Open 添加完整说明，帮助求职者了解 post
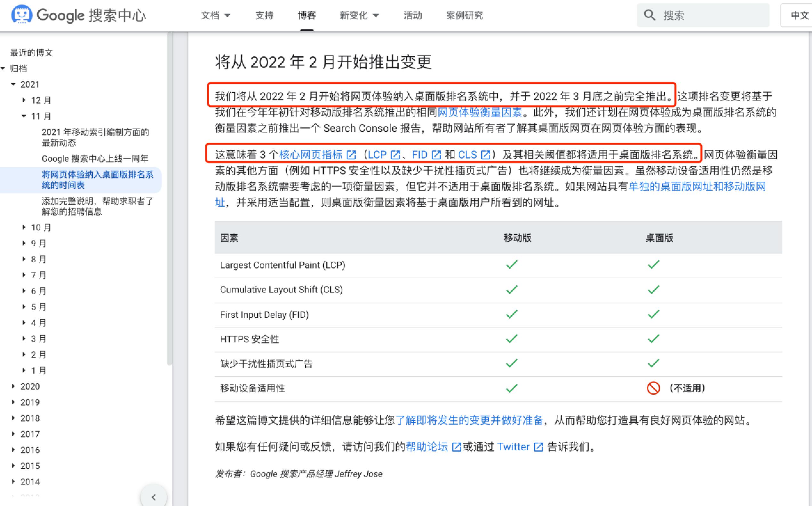 point(97,206)
